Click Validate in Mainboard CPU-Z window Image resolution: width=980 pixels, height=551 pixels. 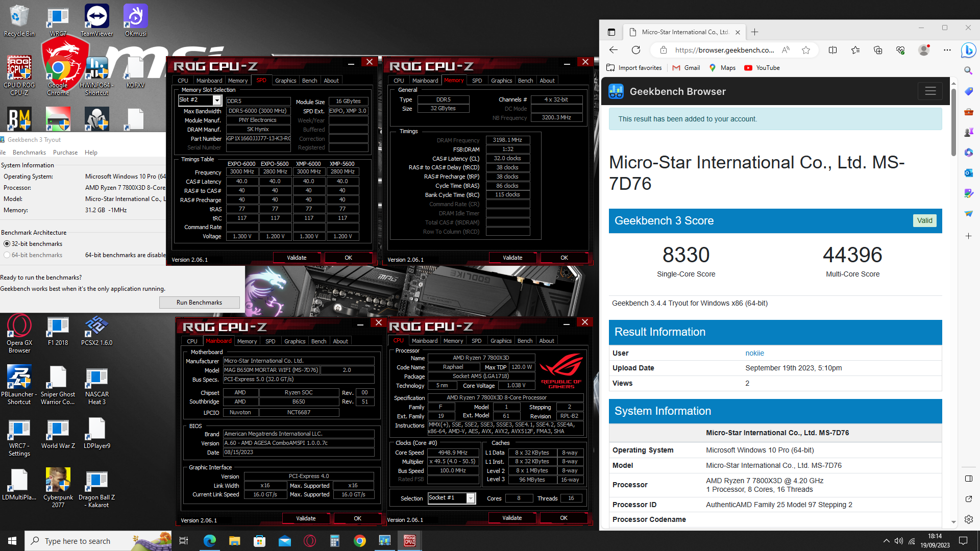[306, 518]
